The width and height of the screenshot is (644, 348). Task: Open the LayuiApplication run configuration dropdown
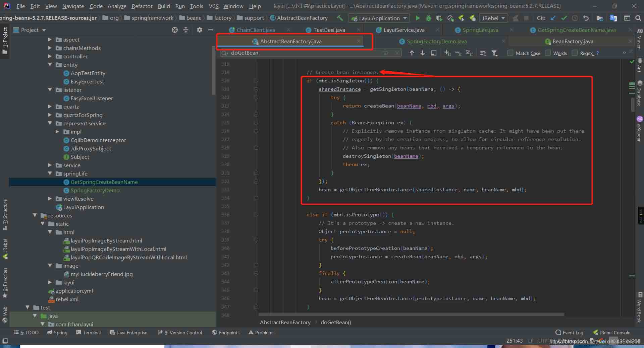point(379,18)
